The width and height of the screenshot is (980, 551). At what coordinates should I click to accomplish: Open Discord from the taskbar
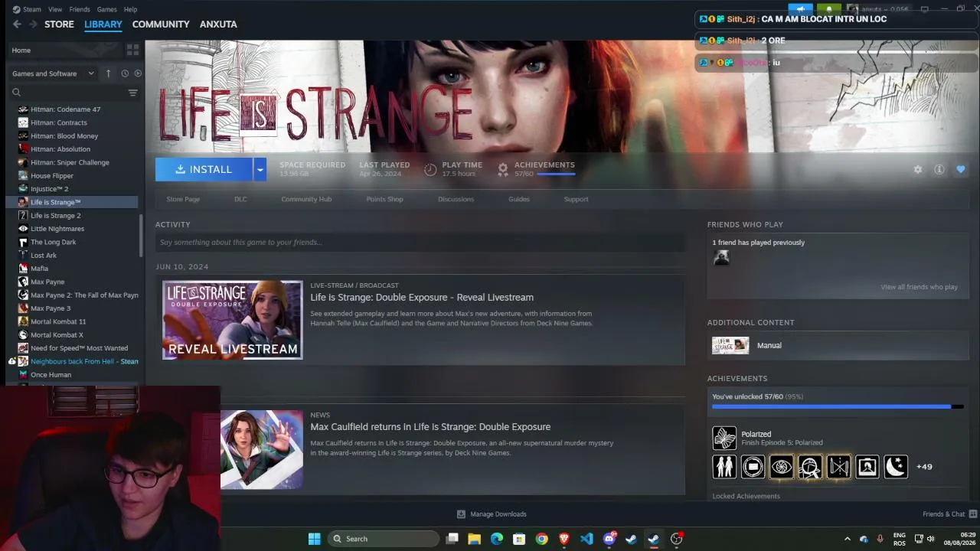coord(609,539)
